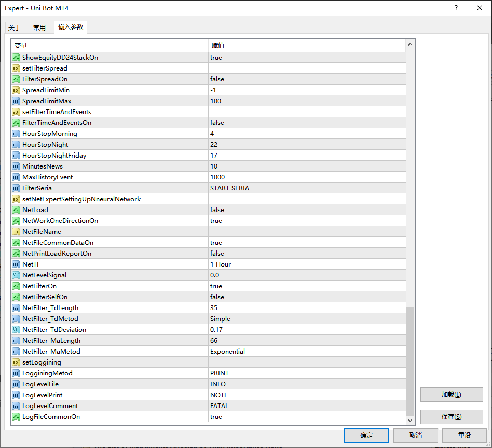Click the NetFilter_TdDeviation row icon

point(16,330)
